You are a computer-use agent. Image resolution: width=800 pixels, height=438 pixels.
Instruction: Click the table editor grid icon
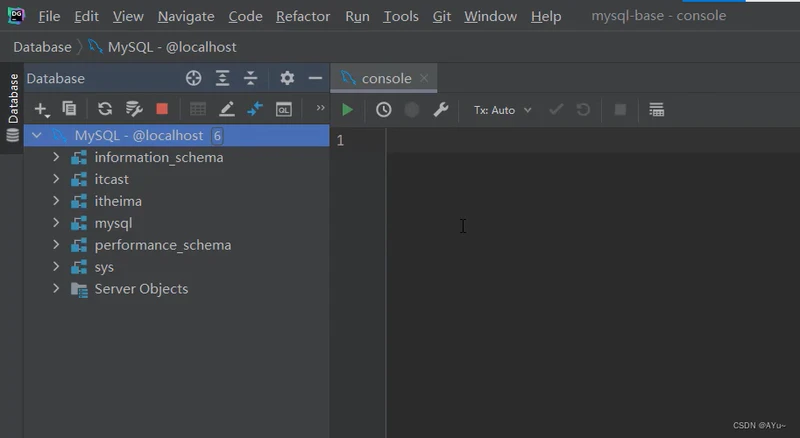(x=198, y=109)
